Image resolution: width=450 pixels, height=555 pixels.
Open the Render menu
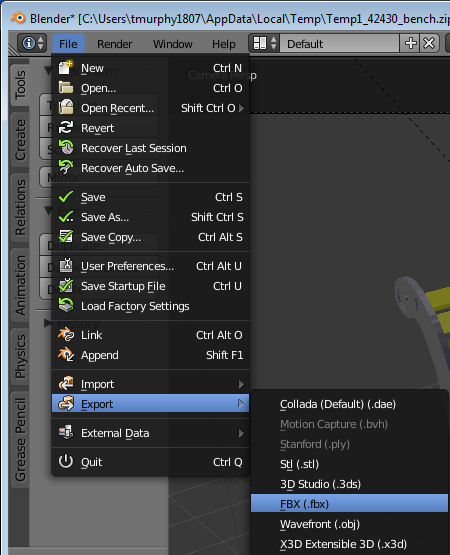115,44
